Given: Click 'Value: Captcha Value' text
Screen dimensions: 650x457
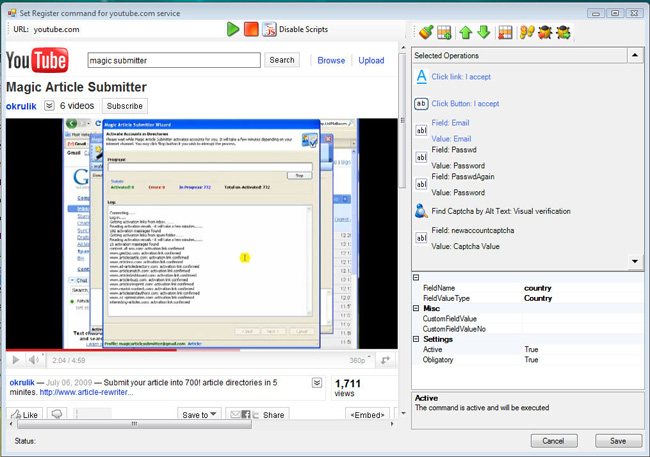Looking at the screenshot, I should click(x=465, y=246).
